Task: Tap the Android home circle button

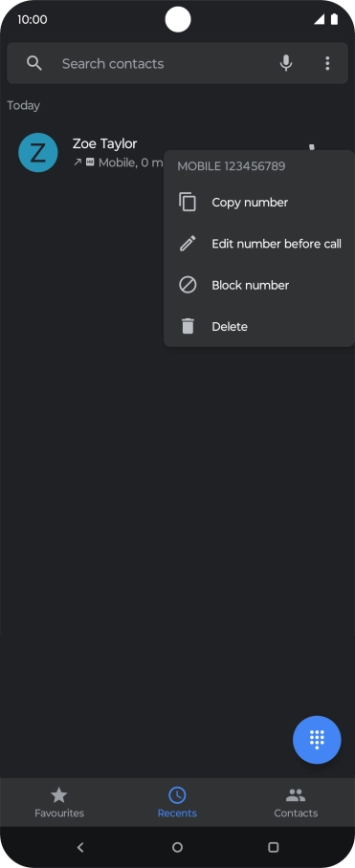Action: click(x=177, y=847)
